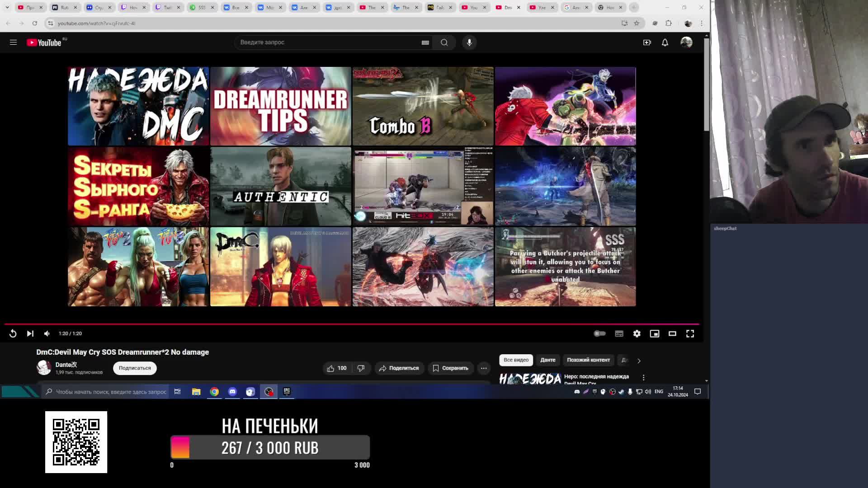The width and height of the screenshot is (868, 488).
Task: Select the Похожий контент chip
Action: pos(588,360)
